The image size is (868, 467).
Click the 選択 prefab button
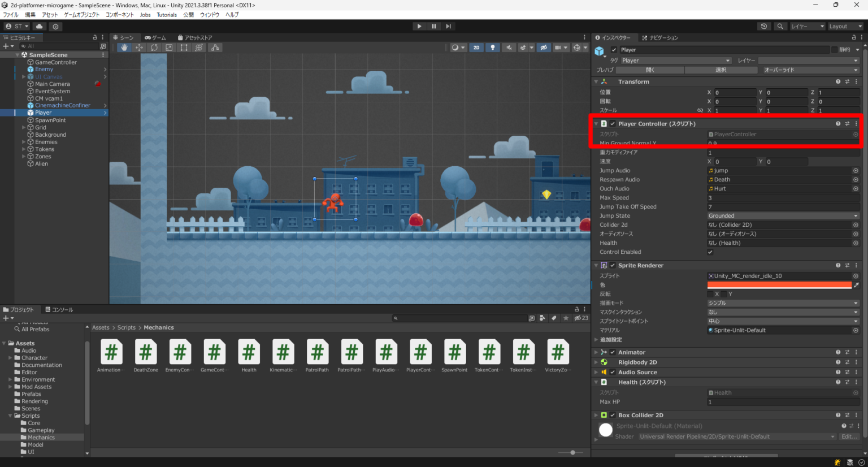721,70
